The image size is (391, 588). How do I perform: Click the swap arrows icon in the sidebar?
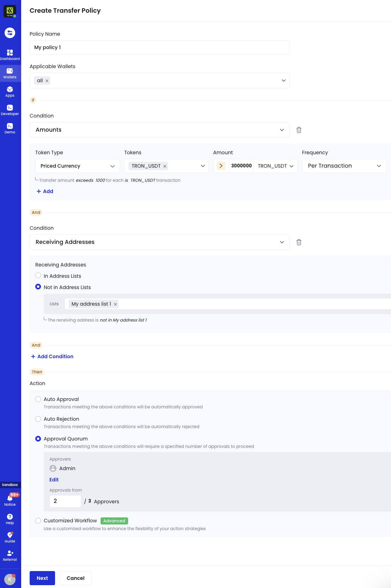10,33
